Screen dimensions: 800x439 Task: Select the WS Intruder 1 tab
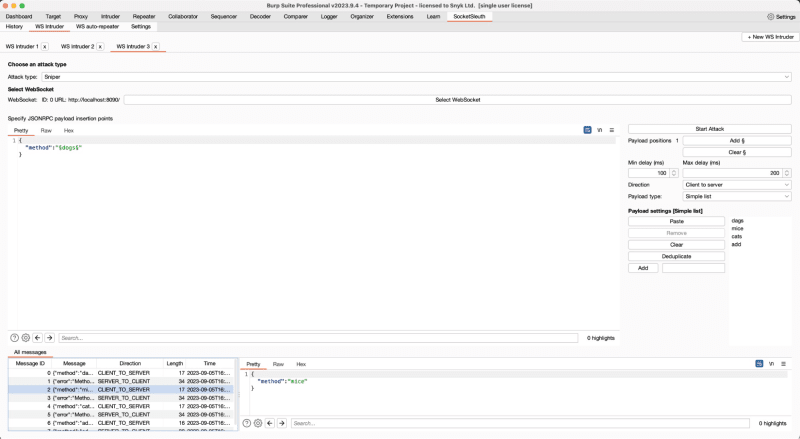point(22,46)
